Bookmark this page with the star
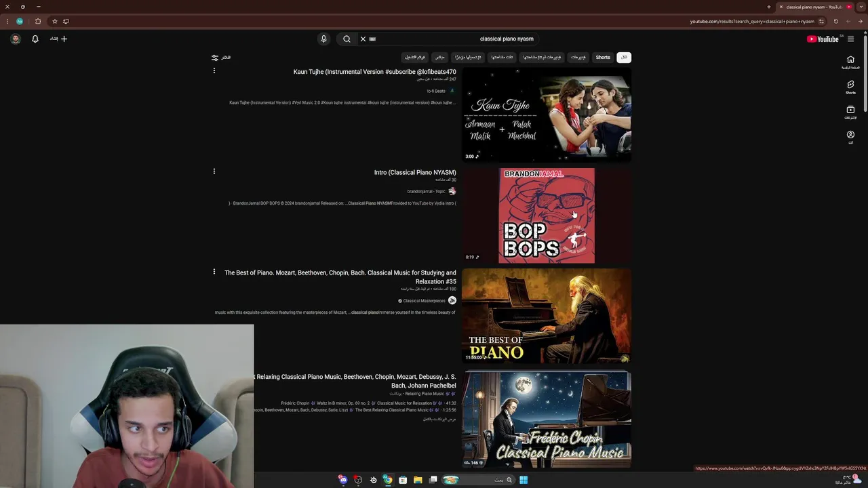868x488 pixels. point(55,21)
